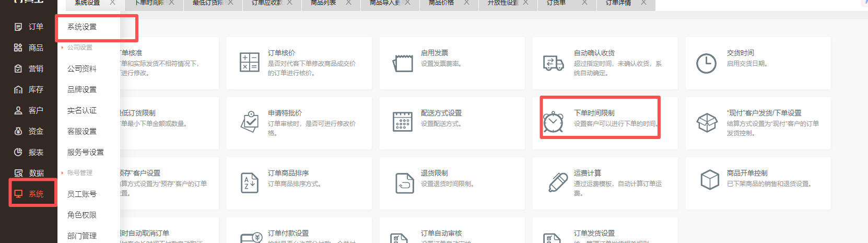Screen dimensions: 868x243
Task: Close the 系统设置 tab
Action: [x=112, y=3]
